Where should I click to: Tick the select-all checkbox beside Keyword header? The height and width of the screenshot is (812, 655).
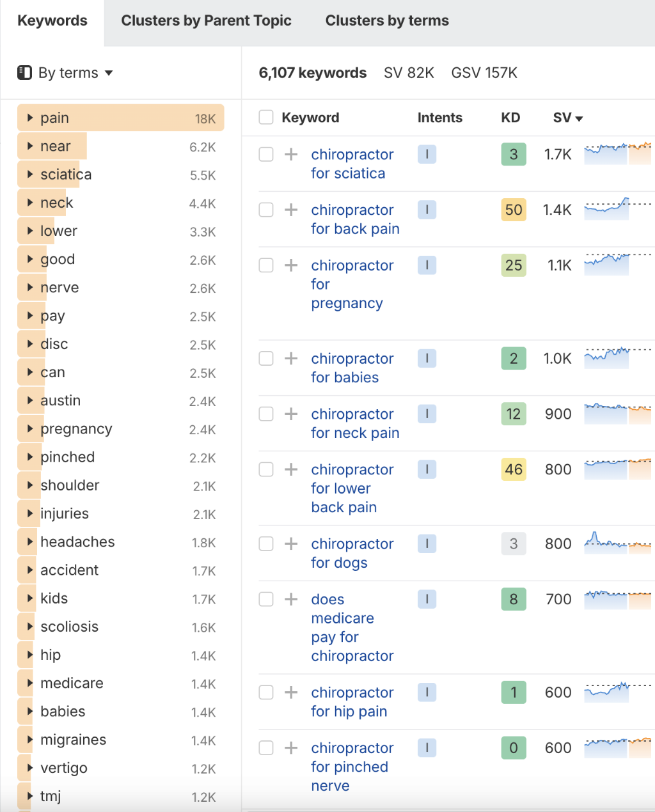tap(266, 118)
